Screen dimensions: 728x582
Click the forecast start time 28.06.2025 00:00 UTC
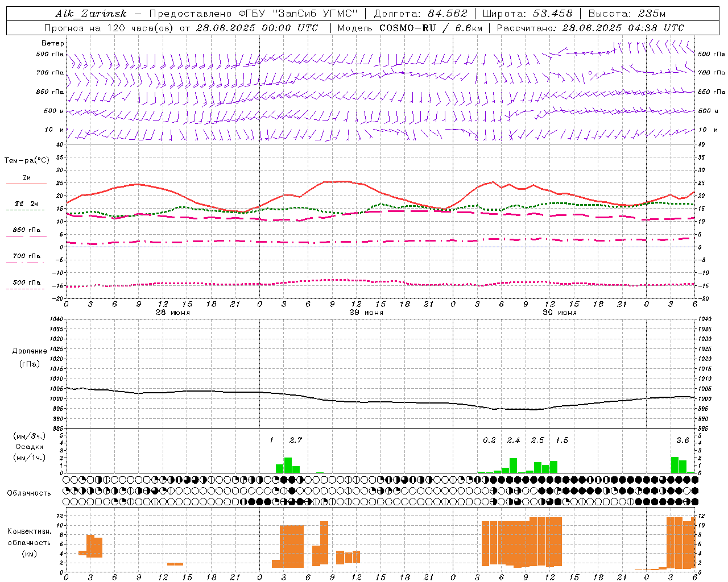(257, 28)
